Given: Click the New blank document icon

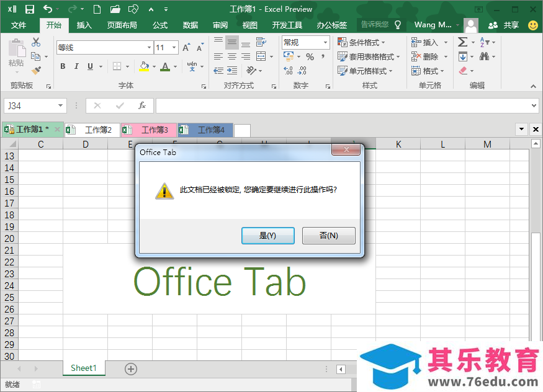Looking at the screenshot, I should coord(97,9).
